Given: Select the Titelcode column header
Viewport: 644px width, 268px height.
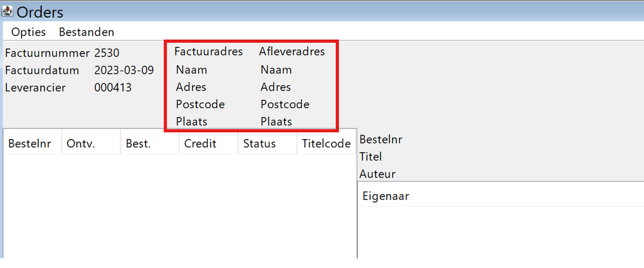Looking at the screenshot, I should point(326,143).
